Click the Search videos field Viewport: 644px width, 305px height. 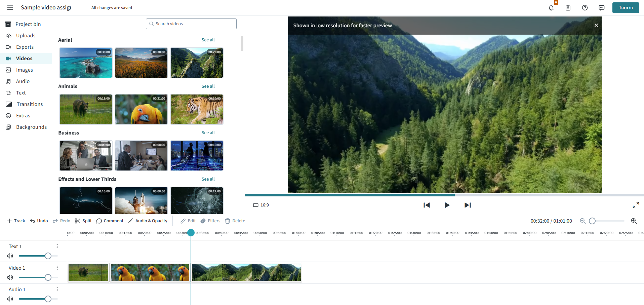[191, 24]
